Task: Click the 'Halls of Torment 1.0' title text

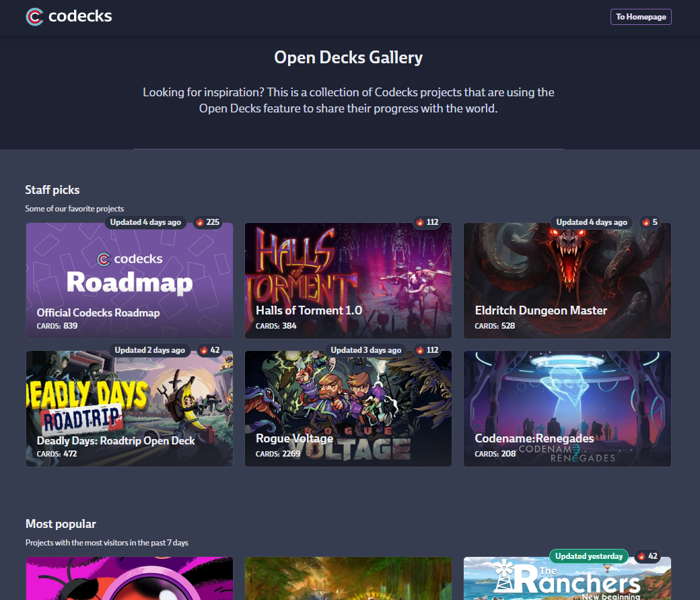Action: [309, 310]
